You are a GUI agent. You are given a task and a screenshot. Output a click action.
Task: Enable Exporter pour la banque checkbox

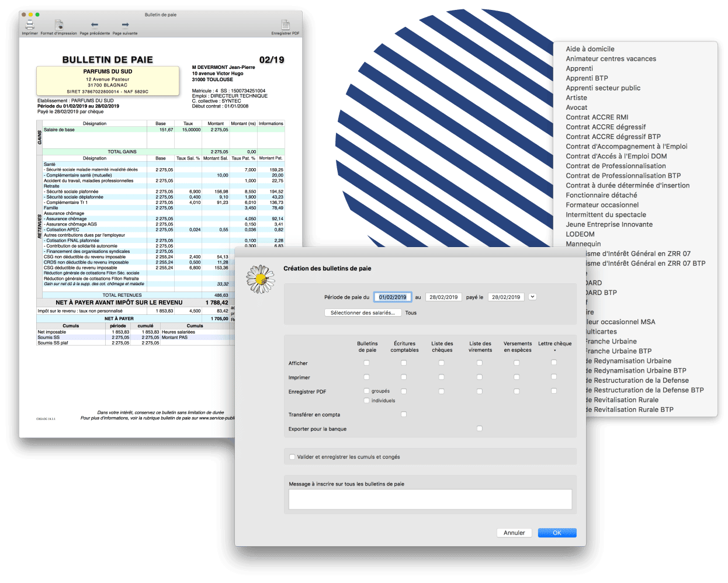pos(479,428)
